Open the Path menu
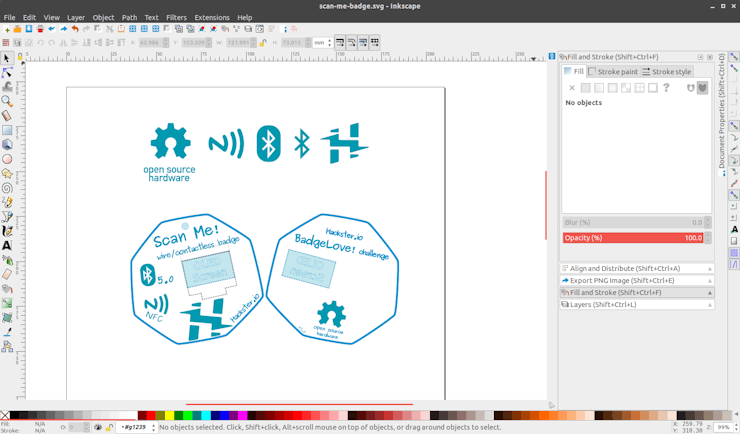 tap(129, 17)
